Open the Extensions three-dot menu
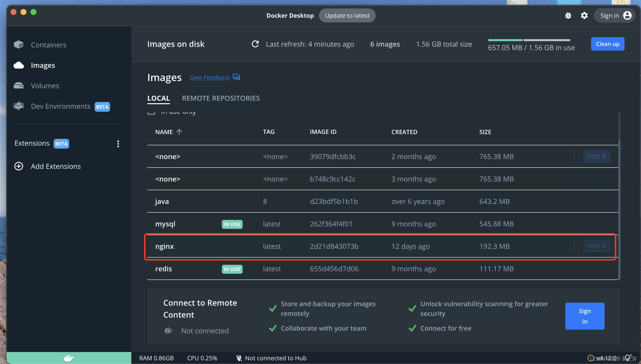 pyautogui.click(x=118, y=144)
